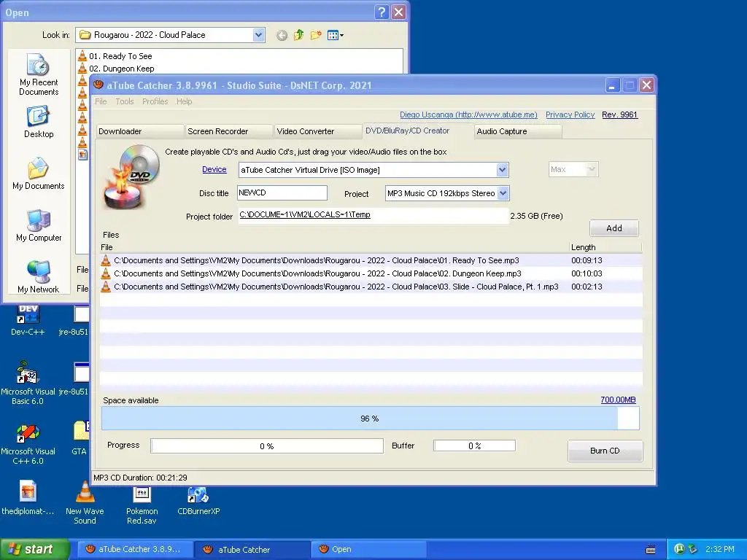The image size is (747, 560).
Task: Click the Windows start button
Action: [x=34, y=550]
